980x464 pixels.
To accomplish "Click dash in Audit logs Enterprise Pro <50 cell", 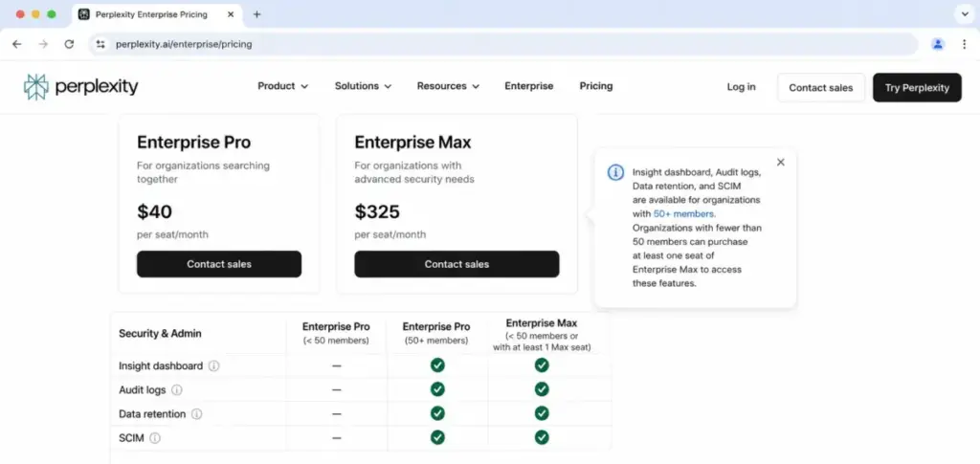I will click(336, 389).
